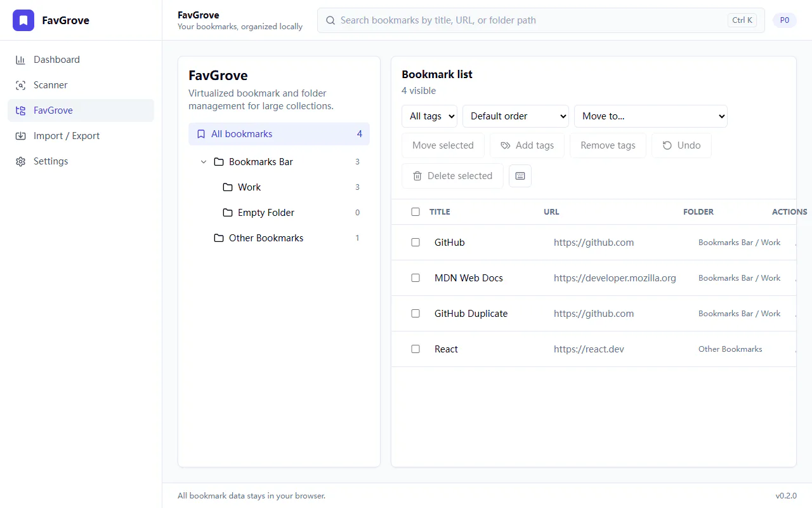
Task: Check the MDN Web Docs row checkbox
Action: click(x=416, y=278)
